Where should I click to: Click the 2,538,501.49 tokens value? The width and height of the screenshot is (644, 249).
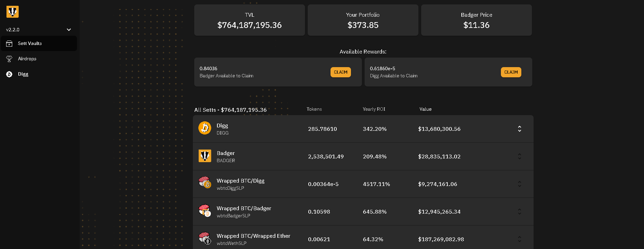[326, 156]
